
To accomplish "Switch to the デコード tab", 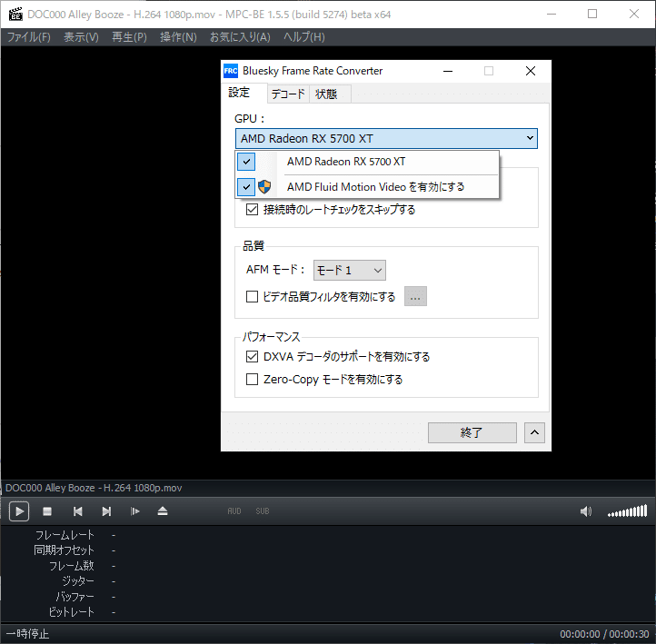I will (x=288, y=94).
